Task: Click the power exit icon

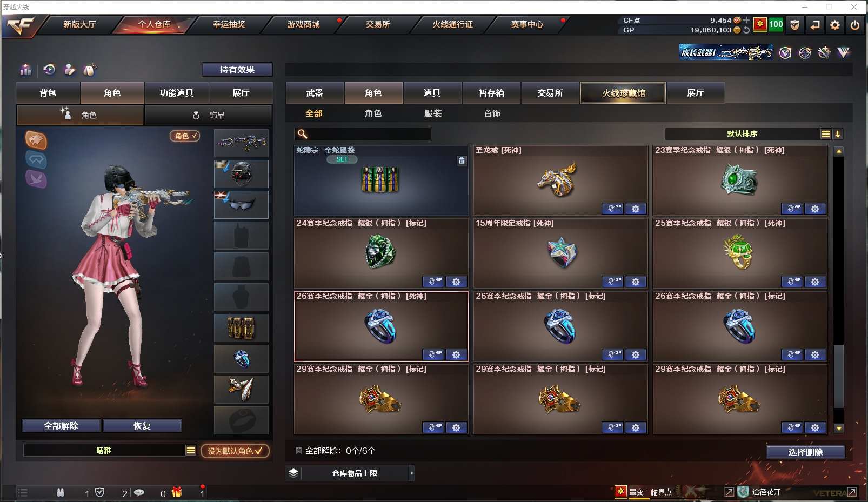Action: coord(855,25)
